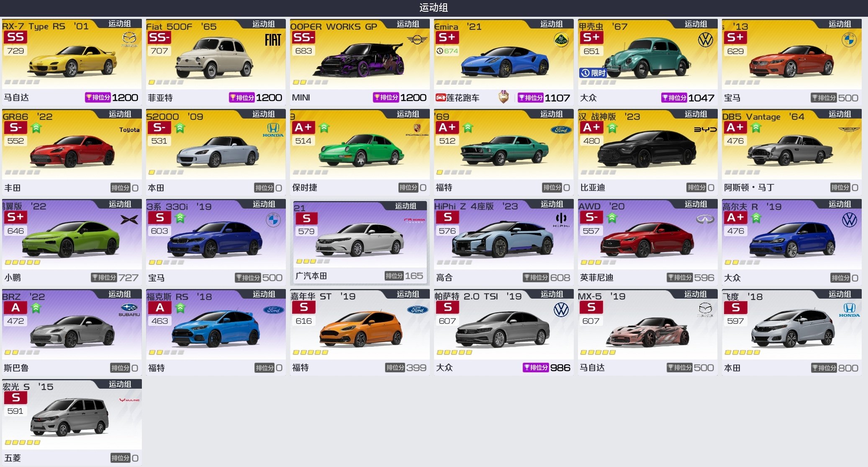Click the Lotus badge on Emira card
This screenshot has width=868, height=467.
pyautogui.click(x=561, y=40)
